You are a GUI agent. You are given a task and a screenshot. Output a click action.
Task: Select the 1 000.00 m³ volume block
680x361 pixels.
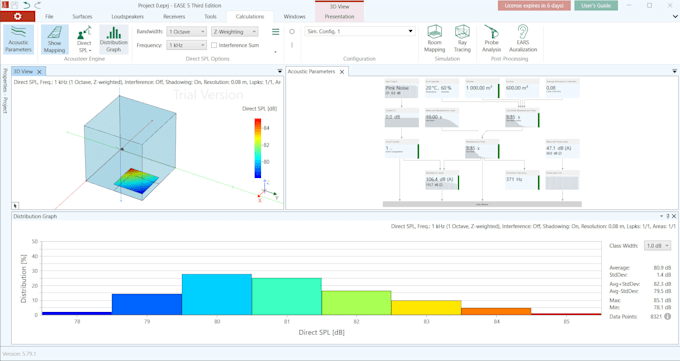[x=482, y=89]
